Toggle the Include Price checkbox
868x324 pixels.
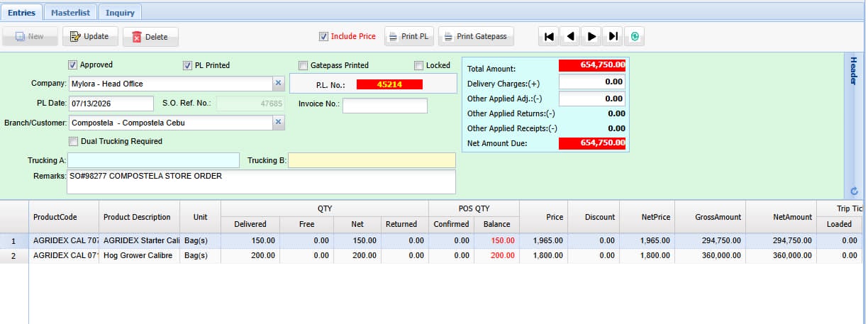tap(323, 36)
